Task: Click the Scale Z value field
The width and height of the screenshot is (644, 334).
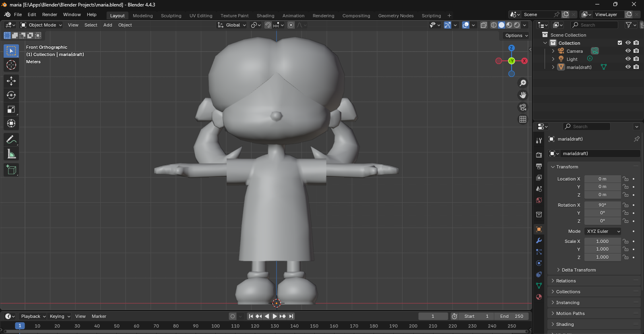Action: click(x=603, y=257)
